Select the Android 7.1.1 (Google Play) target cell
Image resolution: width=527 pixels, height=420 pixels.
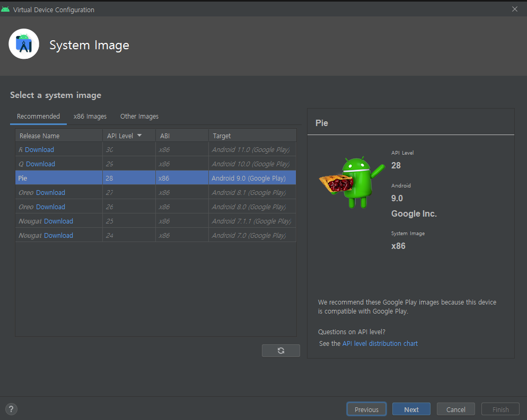(x=252, y=221)
